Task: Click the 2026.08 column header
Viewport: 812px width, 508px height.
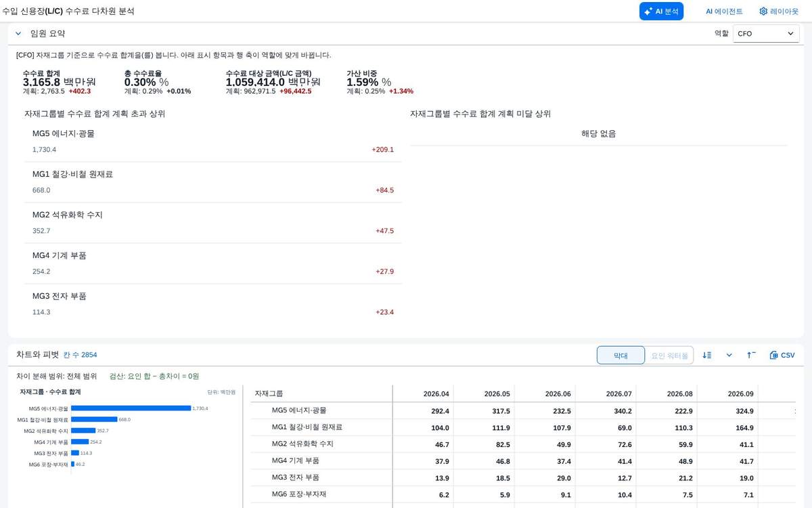Action: (x=667, y=394)
